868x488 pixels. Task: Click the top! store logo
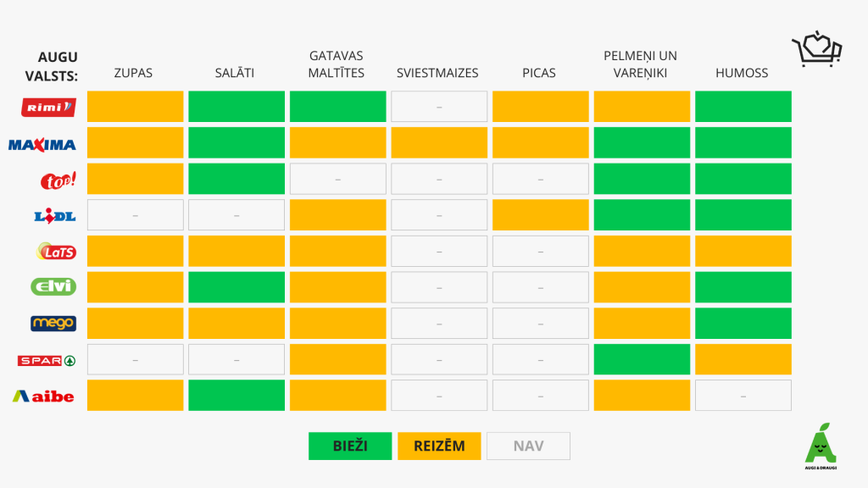58,180
